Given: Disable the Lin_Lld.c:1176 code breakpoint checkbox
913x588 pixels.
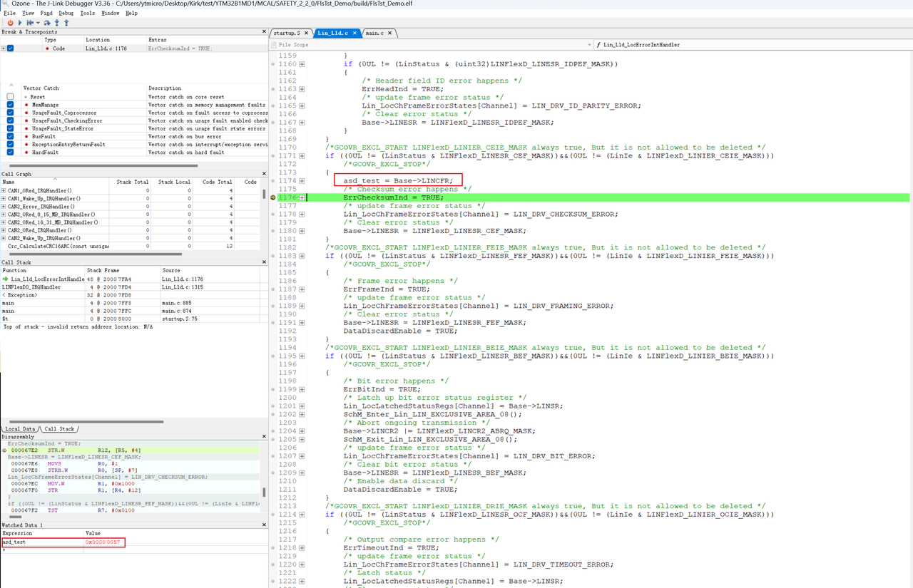Looking at the screenshot, I should click(10, 48).
